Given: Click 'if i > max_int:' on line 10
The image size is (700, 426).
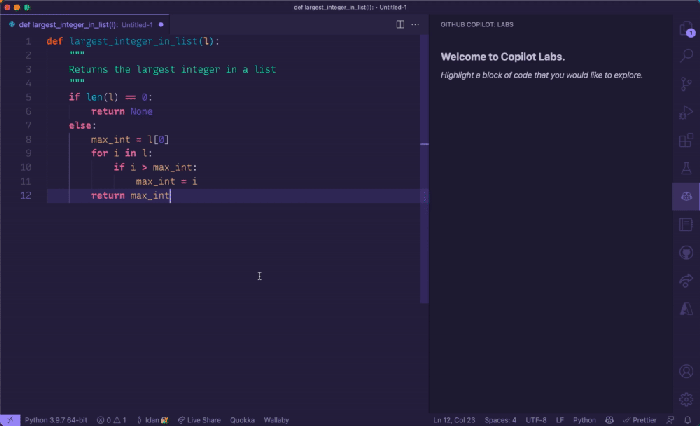Looking at the screenshot, I should [x=155, y=167].
